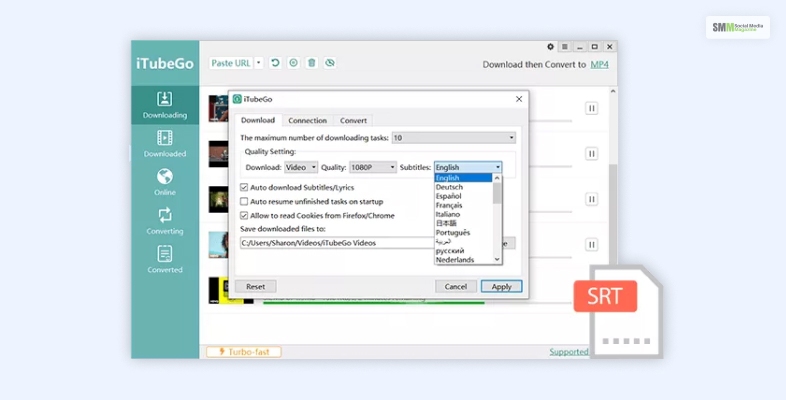
Task: Click the language list scrollbar thumb
Action: coord(497,193)
